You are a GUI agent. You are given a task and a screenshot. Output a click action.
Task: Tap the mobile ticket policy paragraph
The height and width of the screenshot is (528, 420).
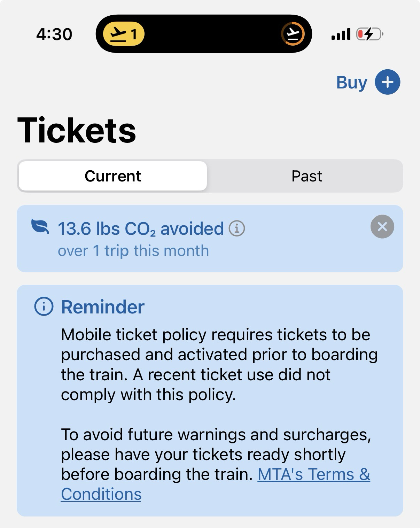pos(219,364)
